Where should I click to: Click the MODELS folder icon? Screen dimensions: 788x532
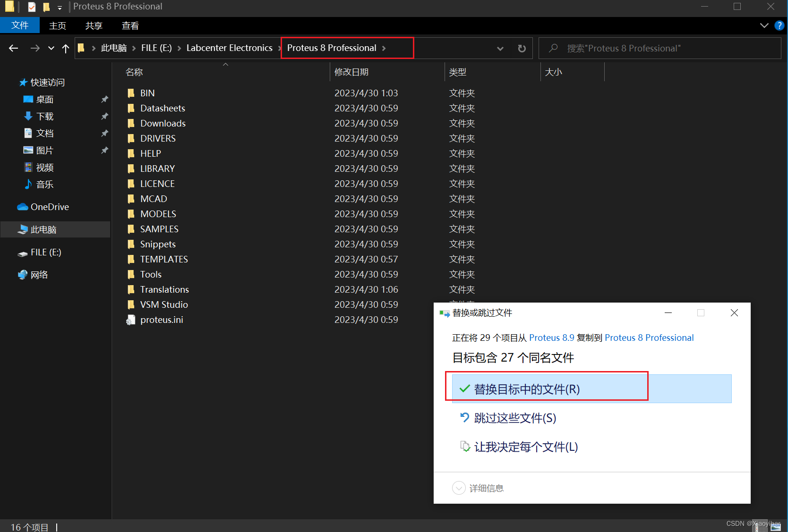[131, 214]
